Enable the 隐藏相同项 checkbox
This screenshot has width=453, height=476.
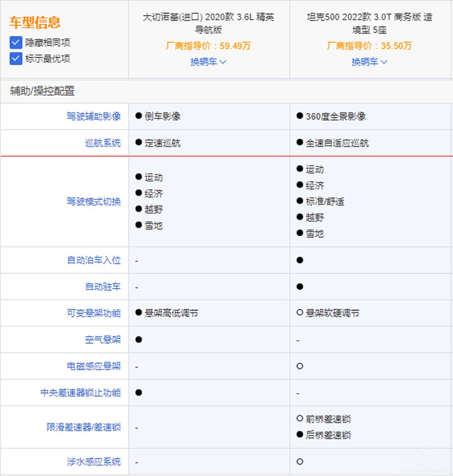15,42
